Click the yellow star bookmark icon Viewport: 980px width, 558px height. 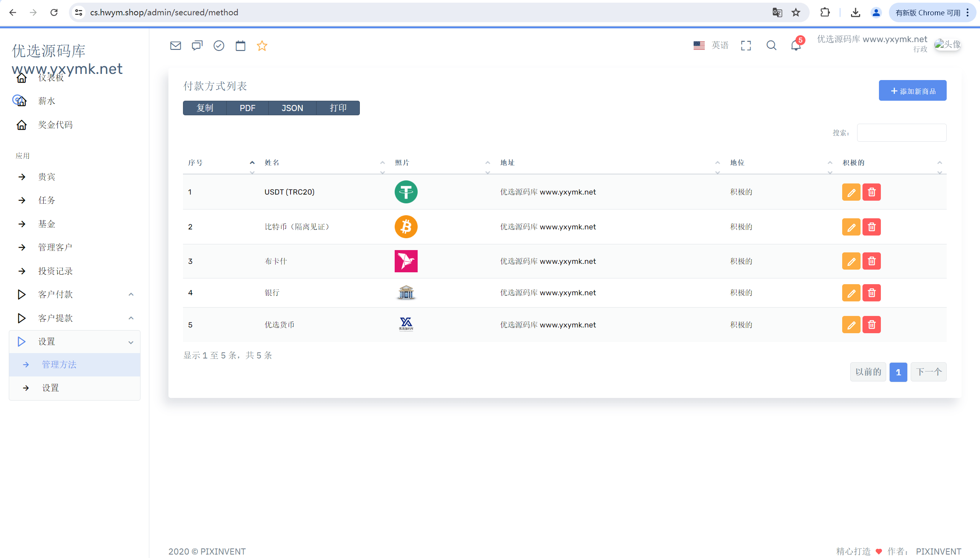262,46
